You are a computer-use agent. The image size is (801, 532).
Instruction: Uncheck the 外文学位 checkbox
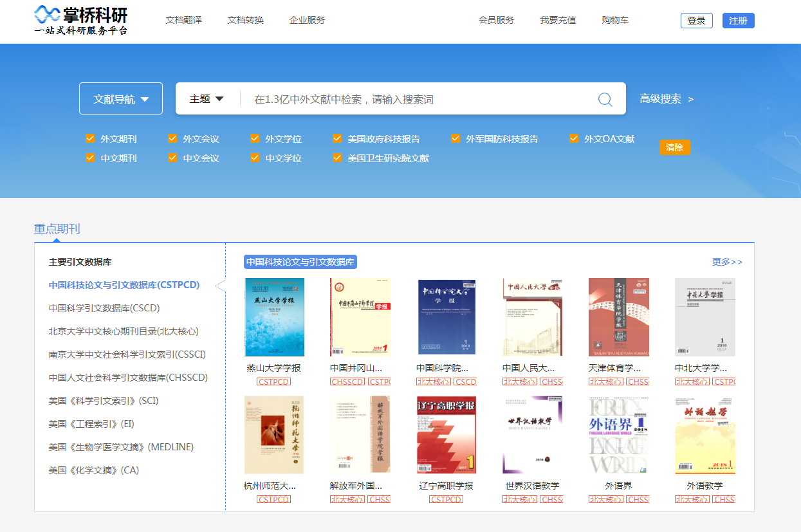click(x=255, y=138)
